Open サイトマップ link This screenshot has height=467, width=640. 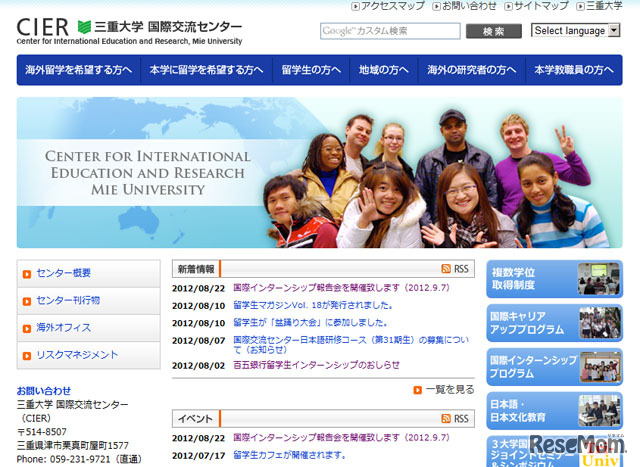[541, 6]
